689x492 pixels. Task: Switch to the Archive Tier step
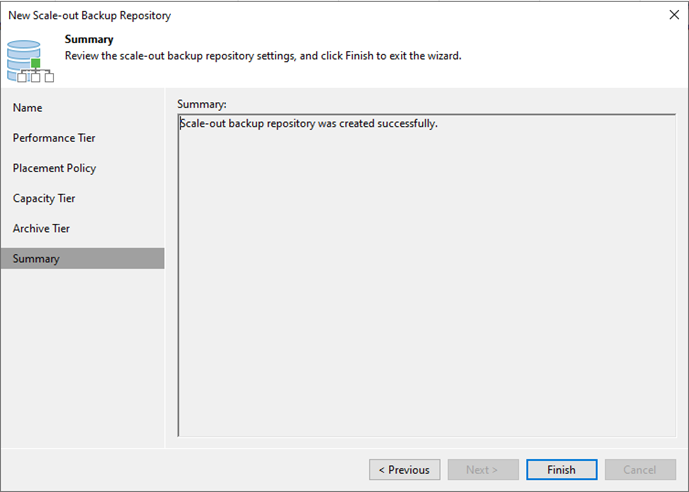41,228
